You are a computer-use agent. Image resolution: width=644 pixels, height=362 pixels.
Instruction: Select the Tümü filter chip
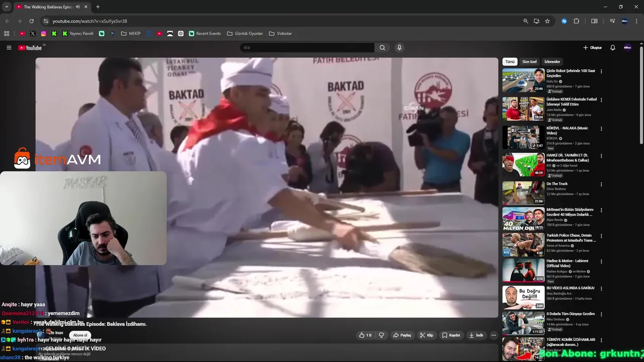click(510, 62)
